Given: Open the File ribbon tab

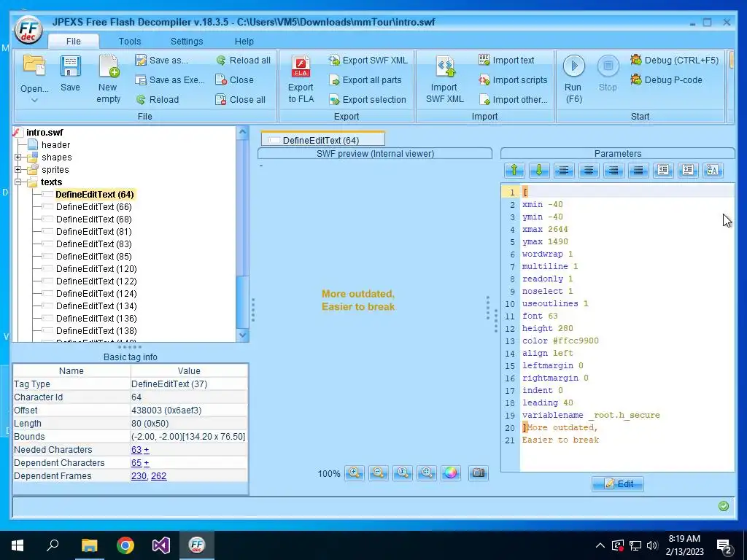Looking at the screenshot, I should (x=74, y=42).
